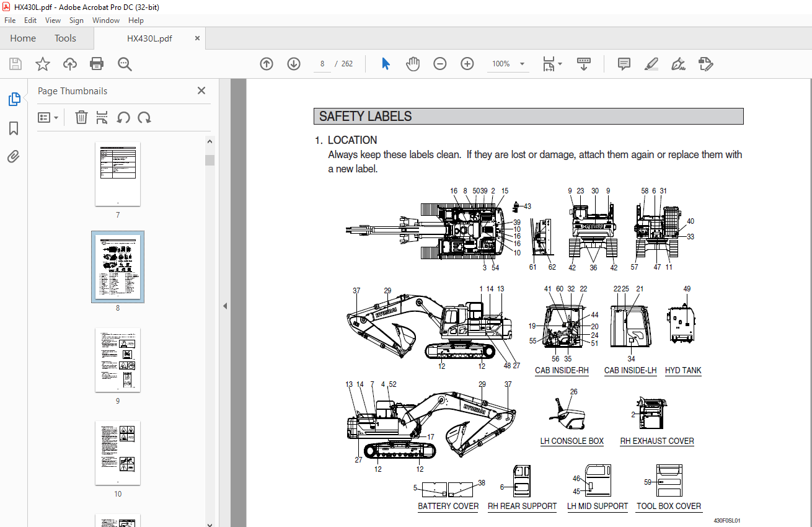This screenshot has width=812, height=527.
Task: Select the highlight text pen tool
Action: [x=651, y=64]
